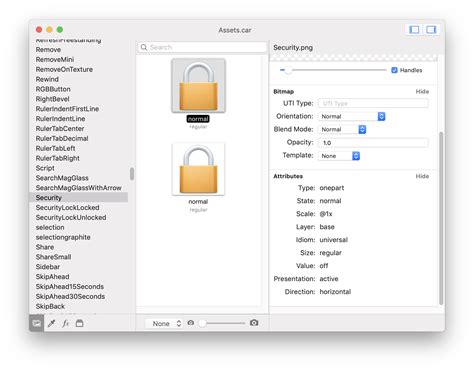474x370 pixels.
Task: Click the 'universal' Idiom value
Action: (x=333, y=240)
